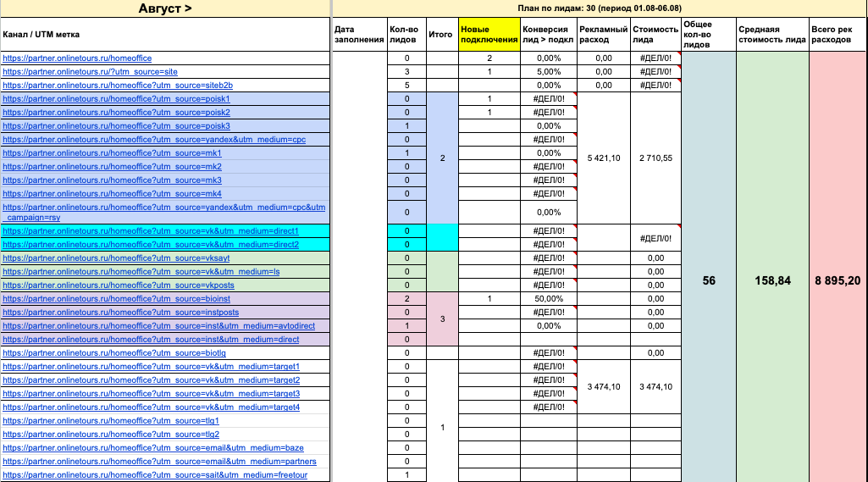Select the average lead cost cell 158,84

[x=772, y=280]
